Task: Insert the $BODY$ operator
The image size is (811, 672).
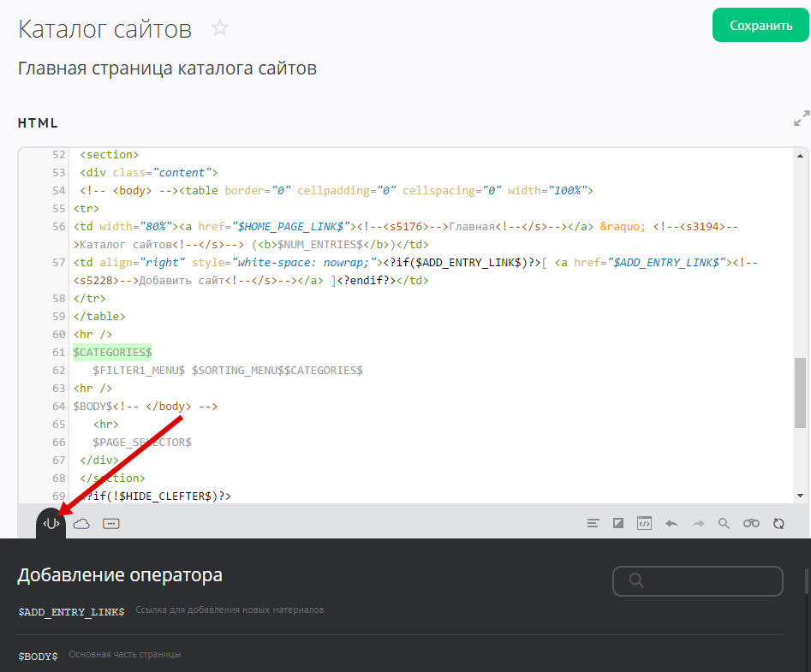Action: click(38, 656)
